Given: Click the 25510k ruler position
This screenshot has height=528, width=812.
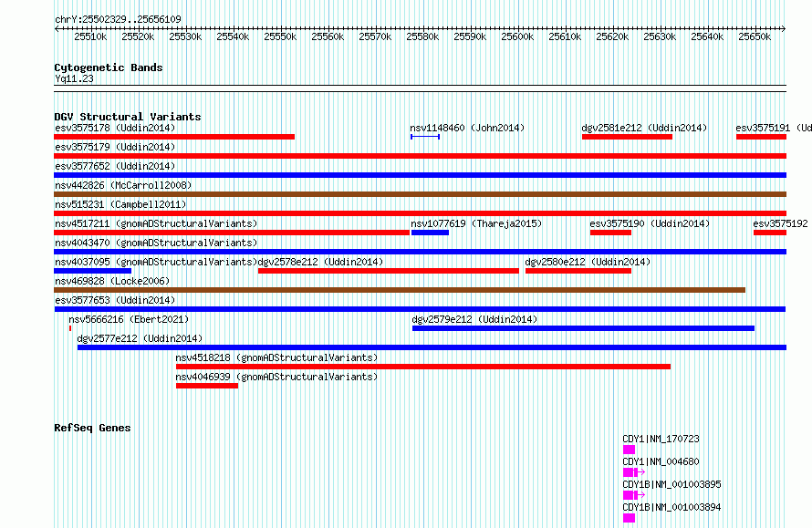Looking at the screenshot, I should (x=90, y=36).
